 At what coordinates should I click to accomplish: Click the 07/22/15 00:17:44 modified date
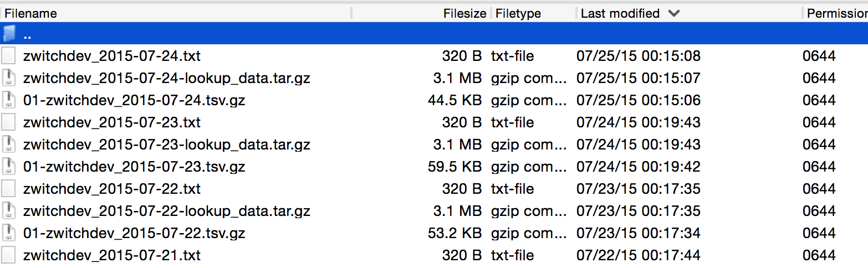pyautogui.click(x=639, y=255)
